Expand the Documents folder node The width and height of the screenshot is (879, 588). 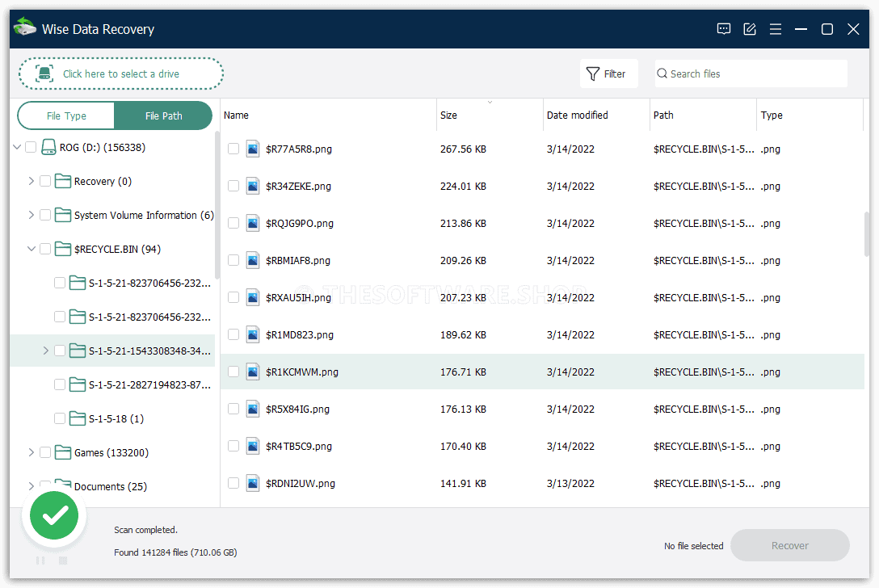click(x=32, y=486)
